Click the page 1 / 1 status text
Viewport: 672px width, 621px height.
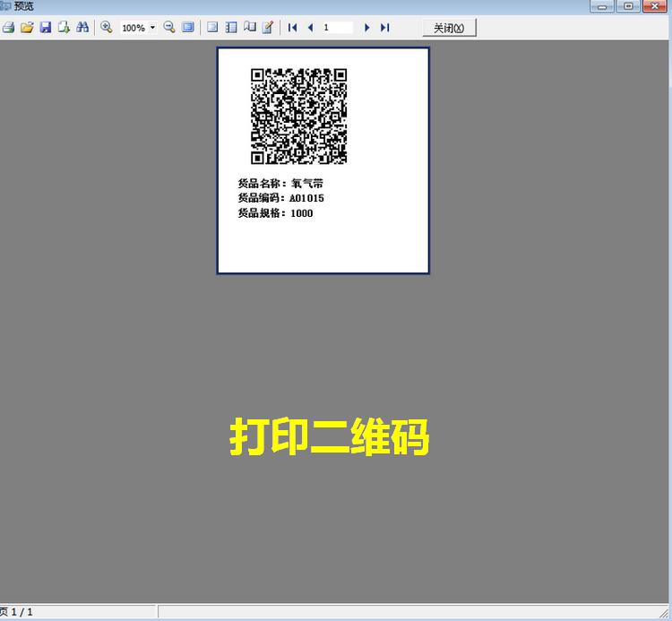click(16, 611)
